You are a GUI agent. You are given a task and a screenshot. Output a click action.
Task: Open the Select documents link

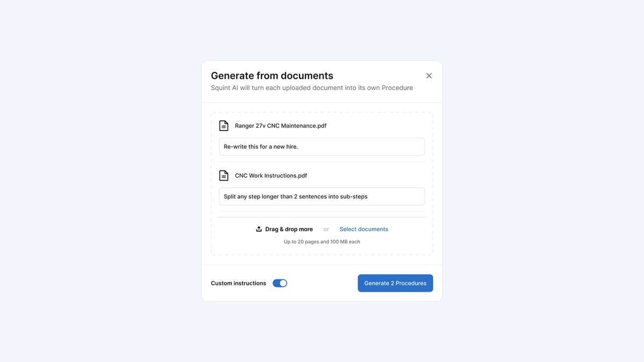(364, 229)
